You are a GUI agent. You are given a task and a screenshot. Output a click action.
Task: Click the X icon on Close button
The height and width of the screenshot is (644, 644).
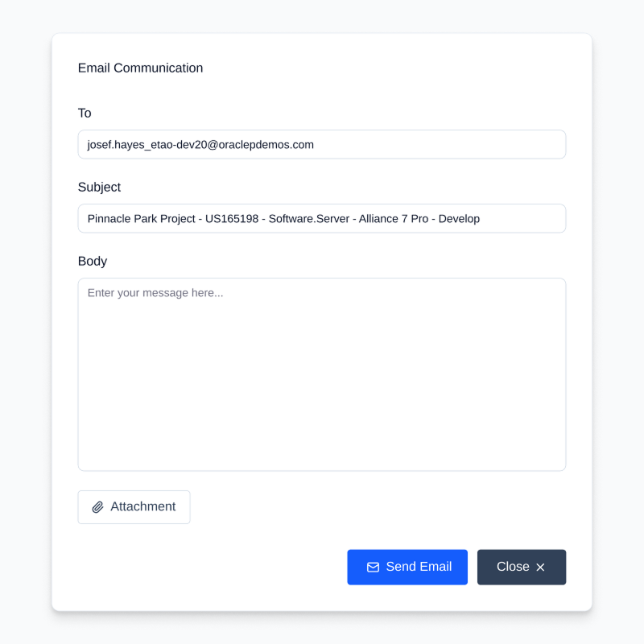pyautogui.click(x=540, y=568)
